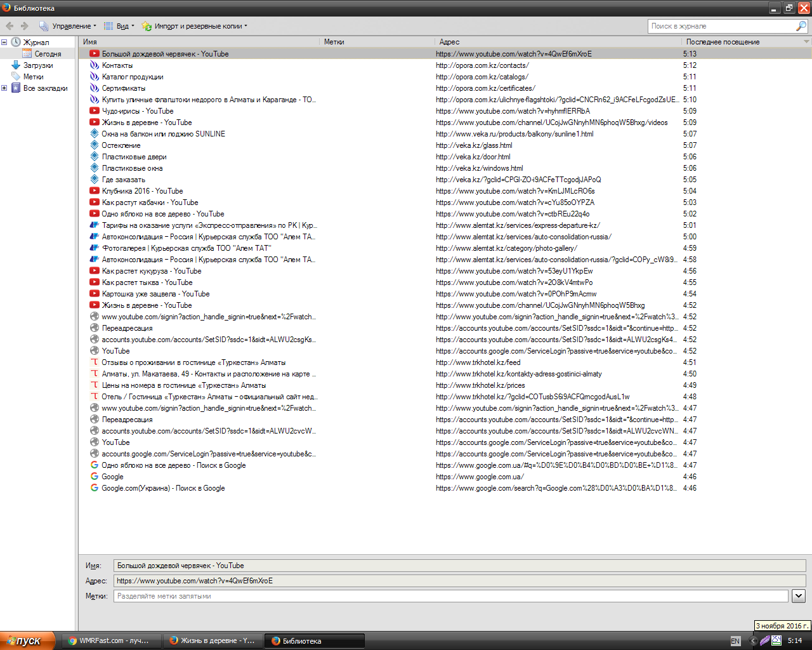Click the address 'https://www.google.com.ua/'
The height and width of the screenshot is (650, 812).
coord(480,477)
